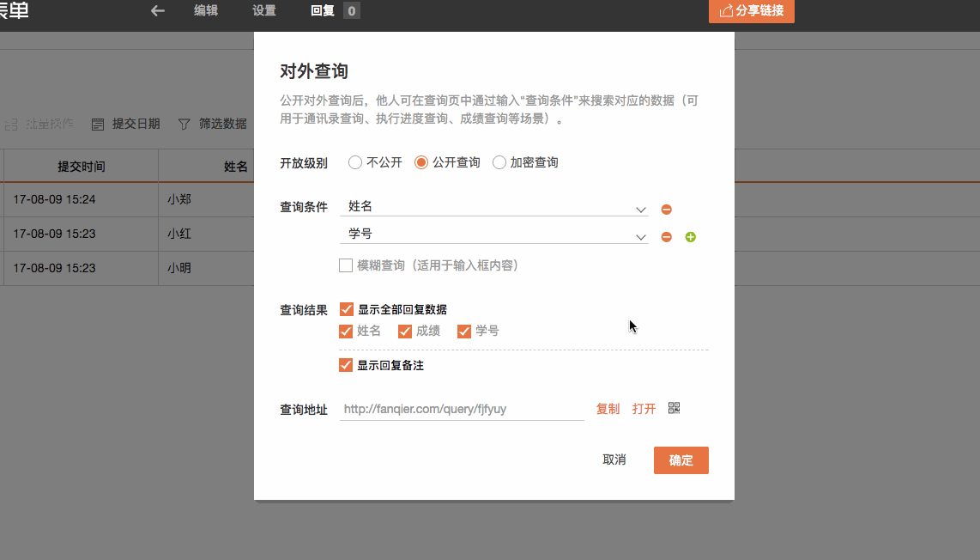
Task: Open the 设置 tab
Action: coord(264,11)
